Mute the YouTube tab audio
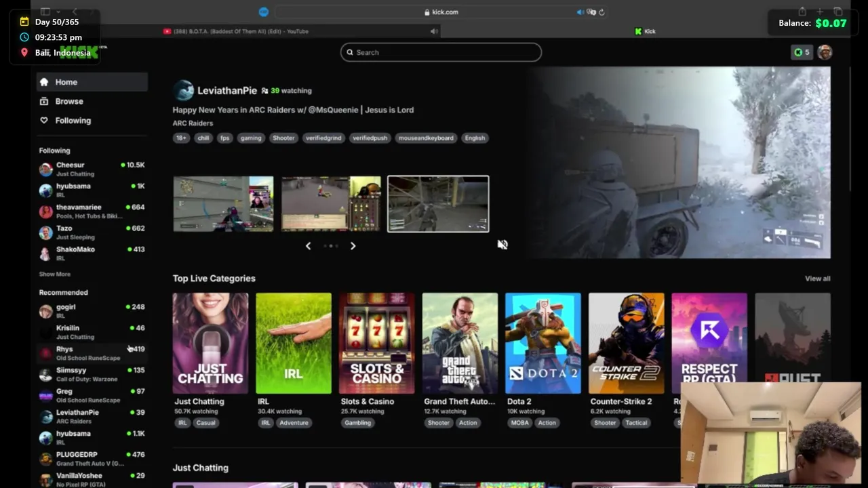This screenshot has height=488, width=868. (x=434, y=31)
